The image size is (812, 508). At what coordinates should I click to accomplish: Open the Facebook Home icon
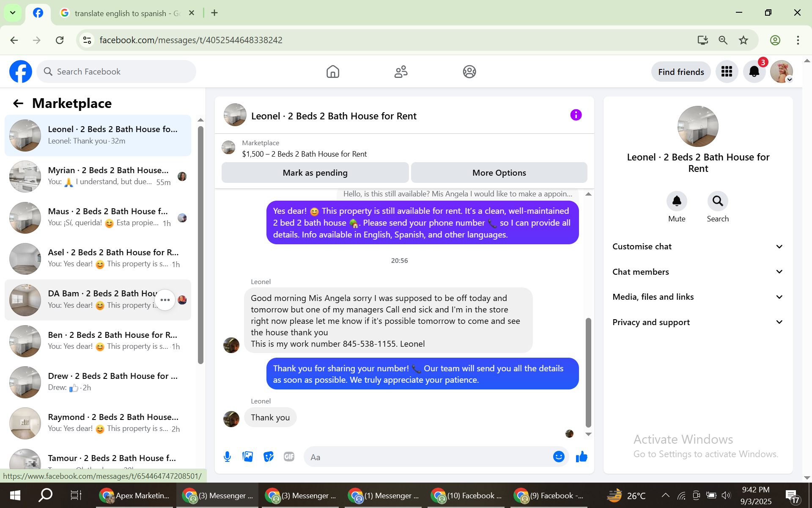tap(333, 72)
